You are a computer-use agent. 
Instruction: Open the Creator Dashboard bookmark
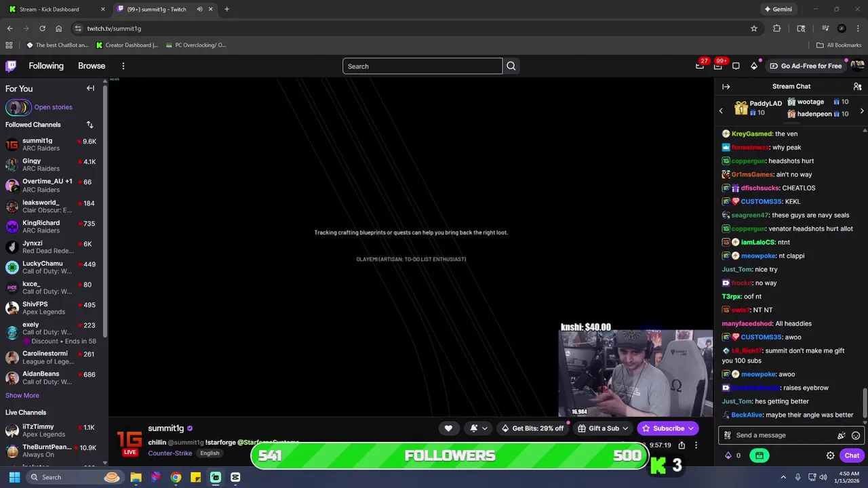point(127,45)
